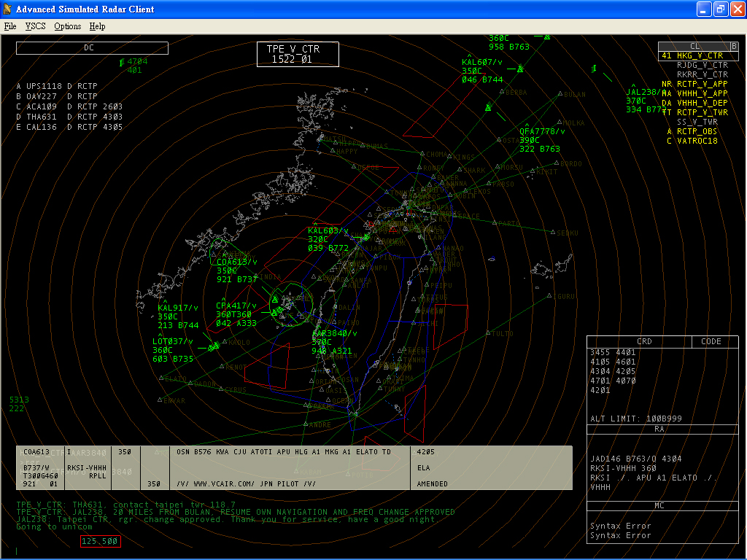Select RCTP_V_APP controller entry
Image resolution: width=747 pixels, height=560 pixels.
coord(702,84)
